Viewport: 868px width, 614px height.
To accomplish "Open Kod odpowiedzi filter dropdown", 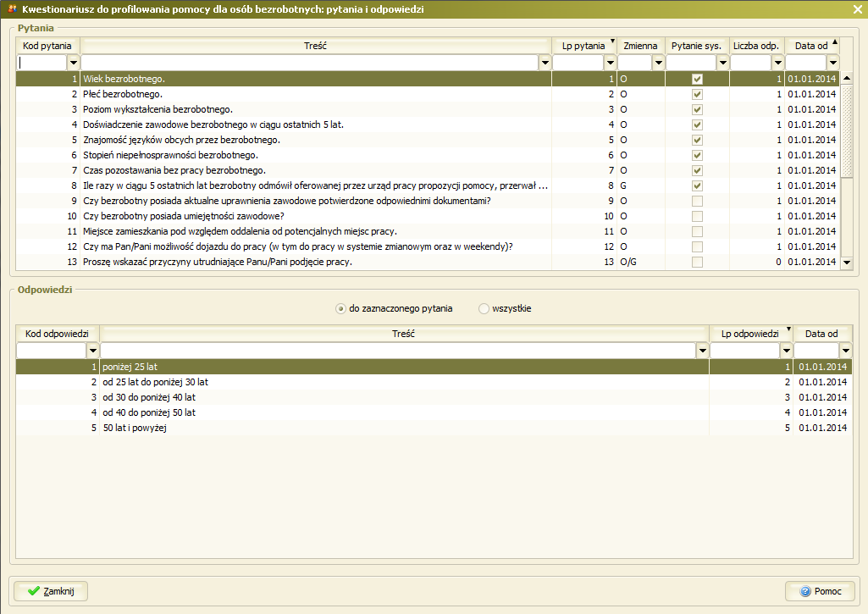I will (x=93, y=351).
